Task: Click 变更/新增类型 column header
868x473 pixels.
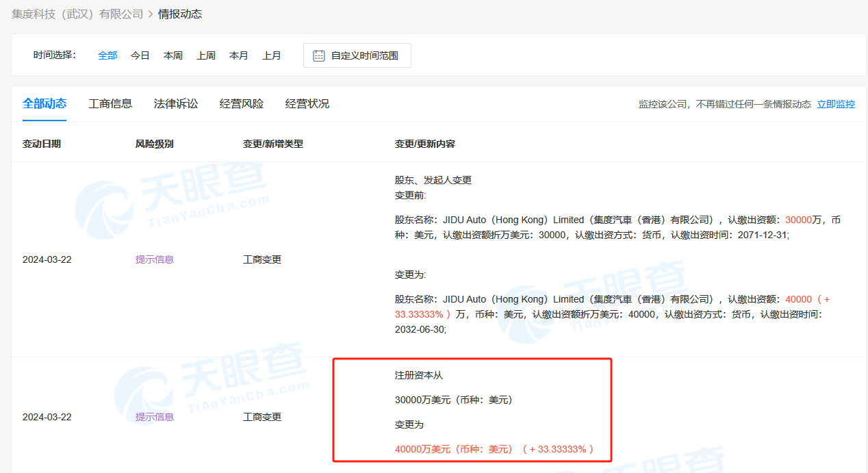Action: point(273,144)
